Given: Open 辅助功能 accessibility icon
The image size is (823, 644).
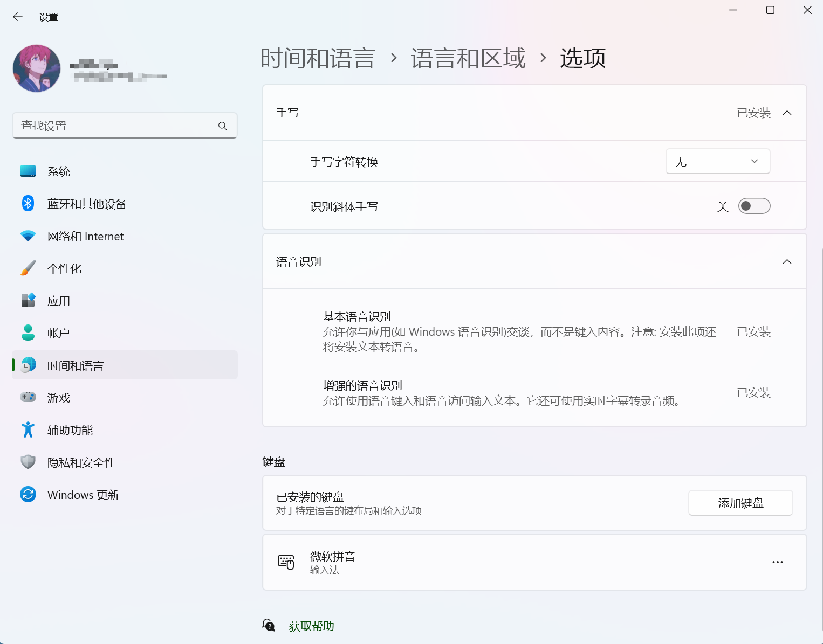Looking at the screenshot, I should pos(28,430).
